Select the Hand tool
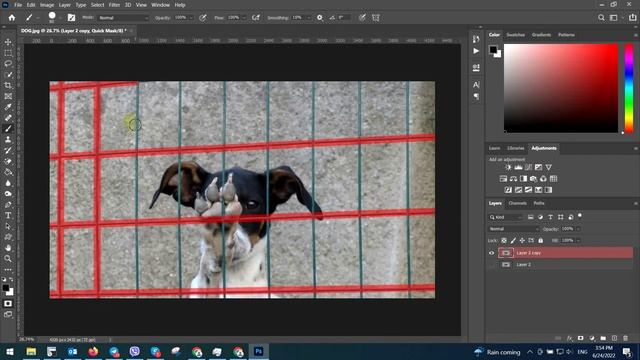This screenshot has height=360, width=640. coord(8,248)
